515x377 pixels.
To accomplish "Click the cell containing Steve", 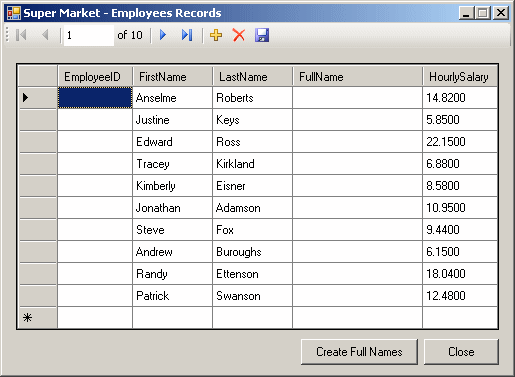I will (173, 230).
